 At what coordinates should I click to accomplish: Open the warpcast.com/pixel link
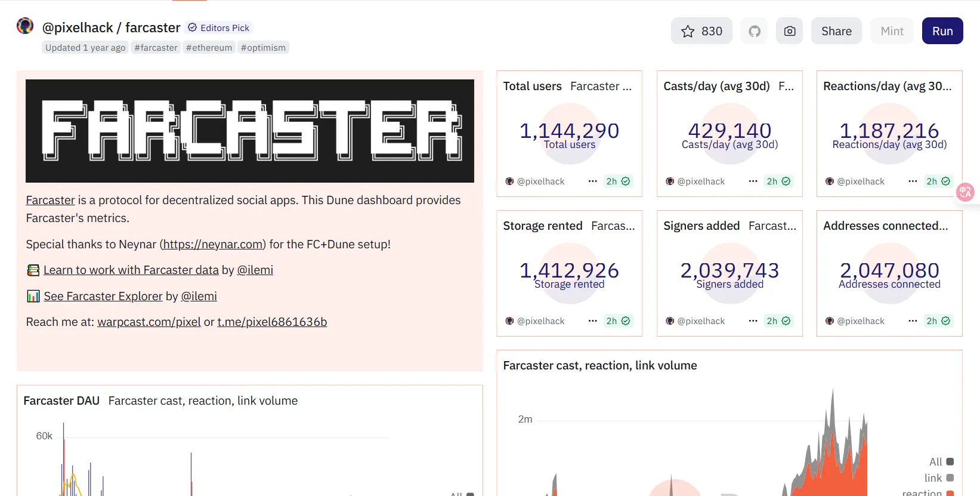point(149,322)
